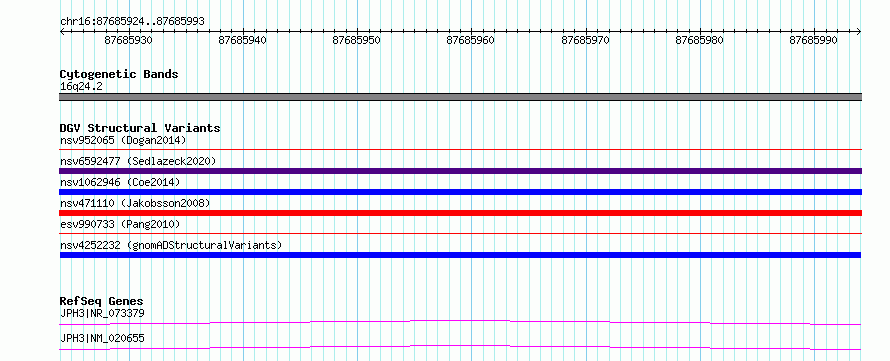Click the thin red esv990733 variant line
The height and width of the screenshot is (361, 890).
coord(460,233)
